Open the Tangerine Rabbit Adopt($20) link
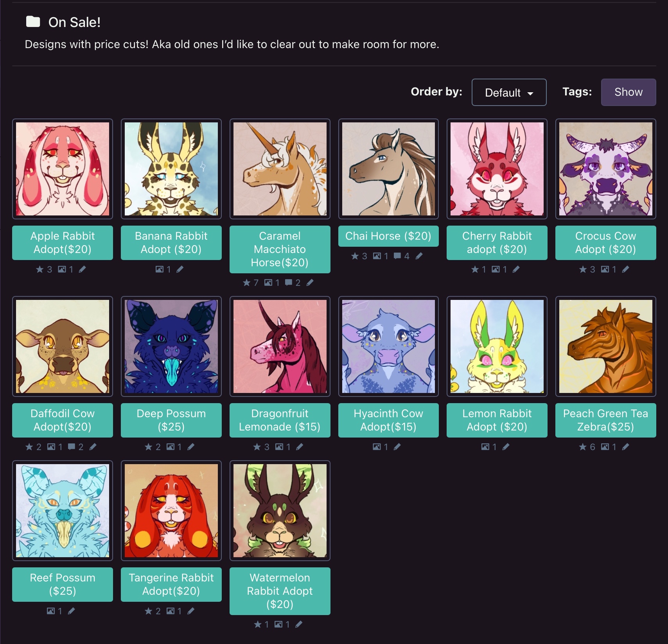Screen dimensions: 668x644 171,585
